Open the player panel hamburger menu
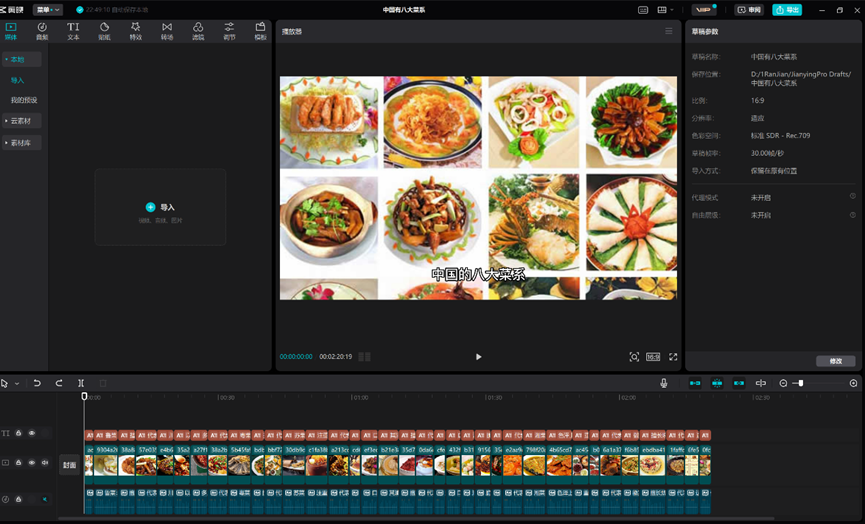 click(669, 31)
